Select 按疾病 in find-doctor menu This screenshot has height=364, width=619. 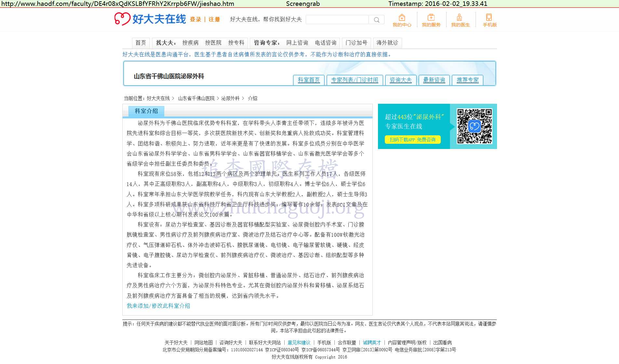pos(190,43)
